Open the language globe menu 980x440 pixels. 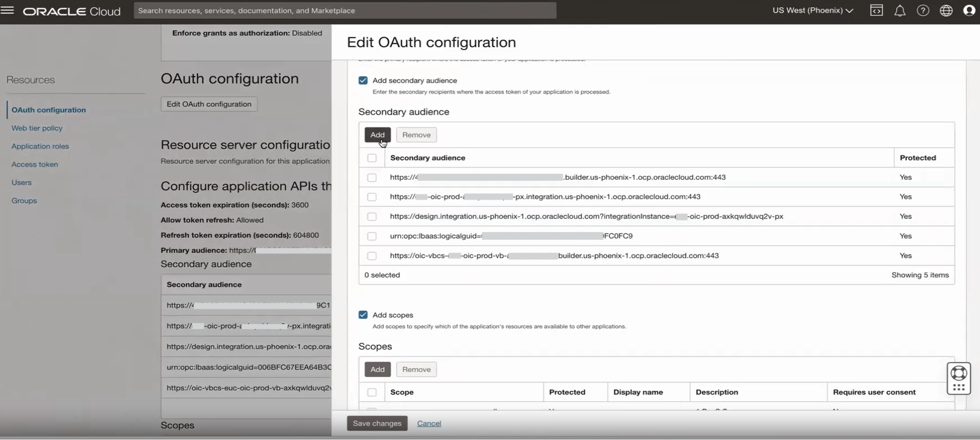click(x=946, y=11)
